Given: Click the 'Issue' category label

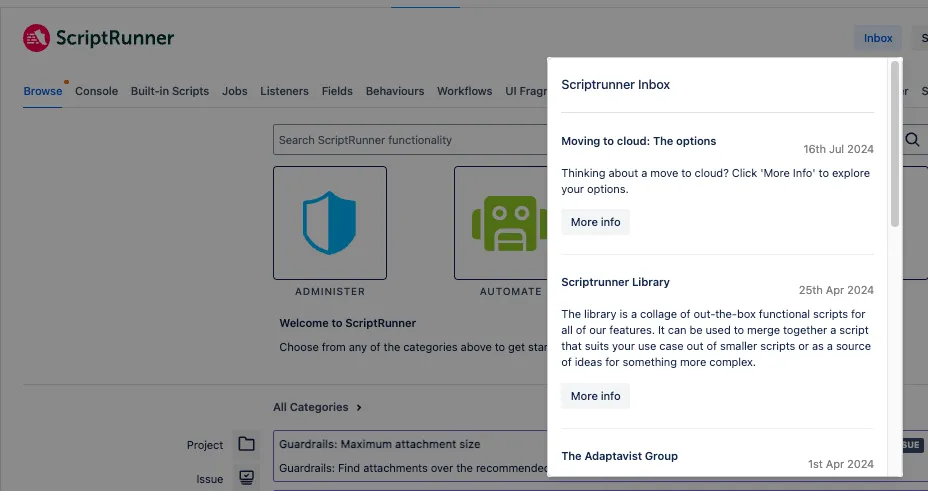Looking at the screenshot, I should click(x=210, y=479).
